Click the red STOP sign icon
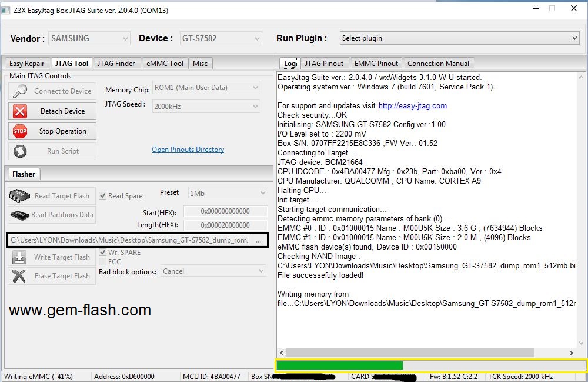 [20, 131]
